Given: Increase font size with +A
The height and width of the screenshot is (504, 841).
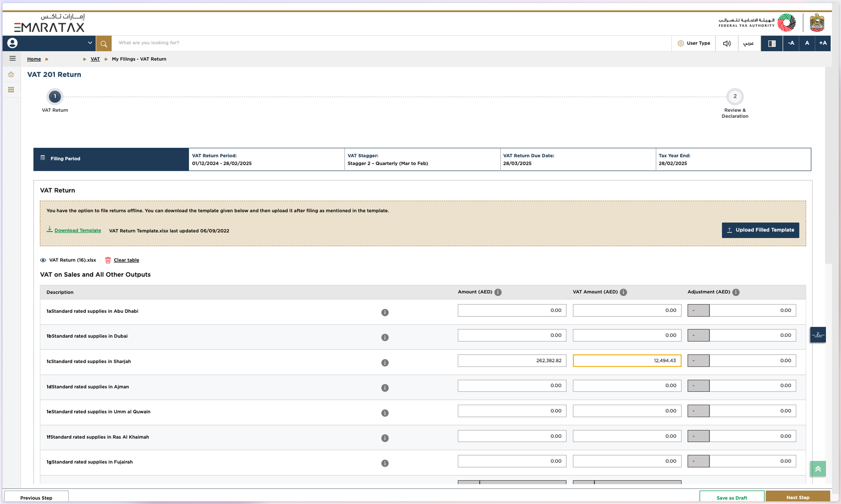Looking at the screenshot, I should click(822, 43).
